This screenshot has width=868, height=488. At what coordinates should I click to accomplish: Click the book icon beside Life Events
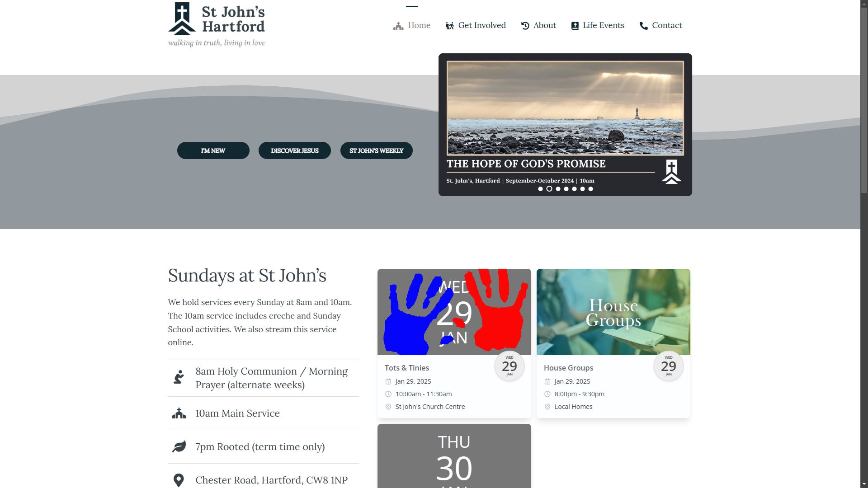(x=575, y=26)
